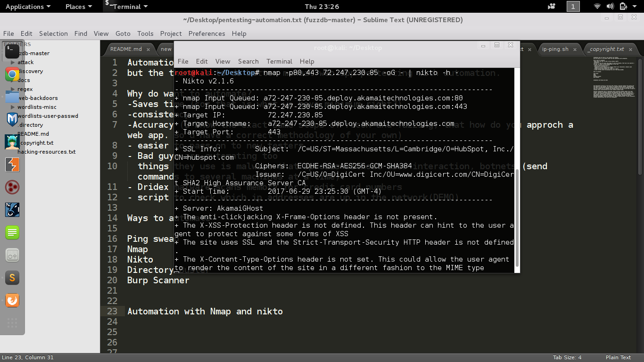
Task: Show all applications grid in dock
Action: [12, 323]
